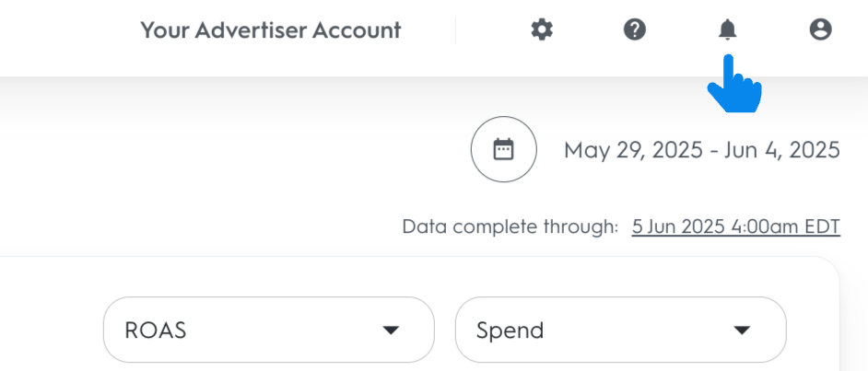Viewport: 868px width, 371px height.
Task: Click the ROAS dropdown caret arrow
Action: (x=391, y=330)
